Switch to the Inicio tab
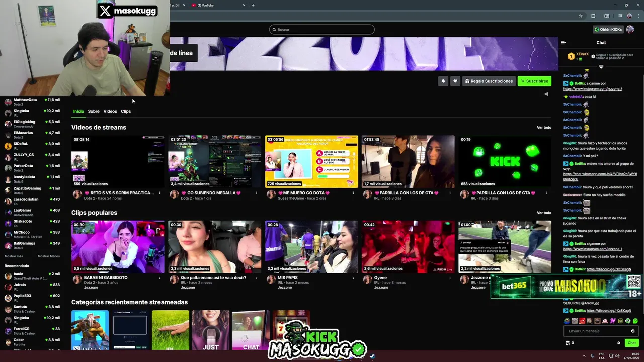 [78, 111]
